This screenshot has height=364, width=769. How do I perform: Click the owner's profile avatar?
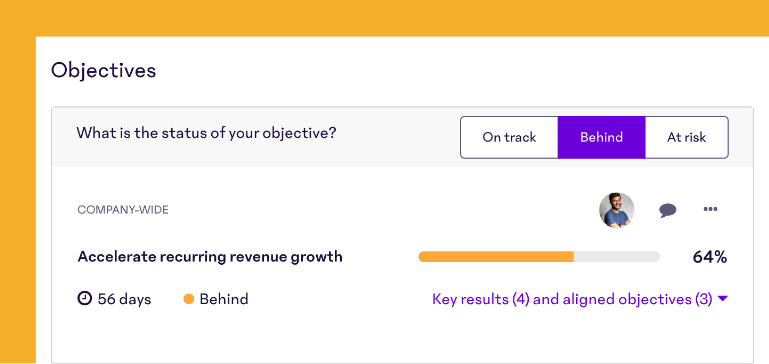(616, 210)
